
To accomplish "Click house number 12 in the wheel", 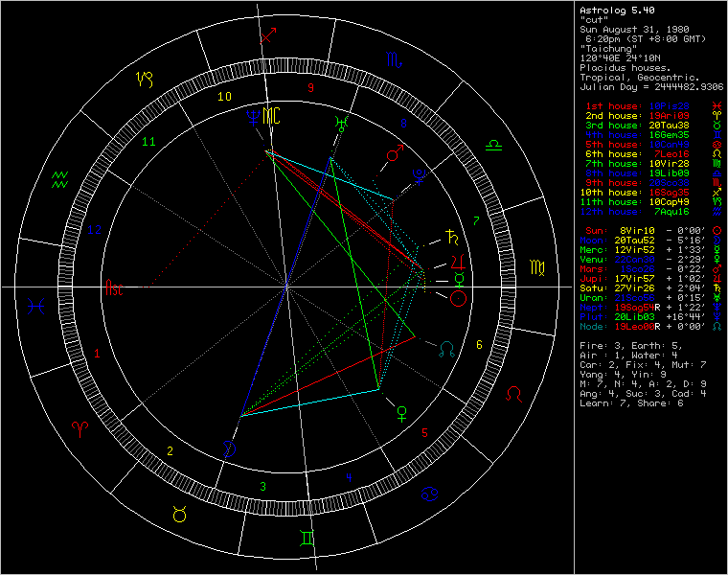I will [94, 229].
